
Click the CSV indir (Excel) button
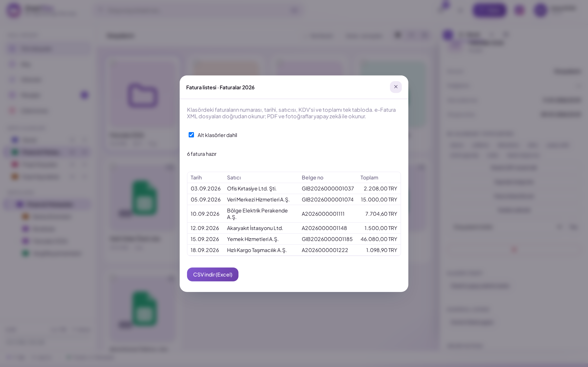[213, 274]
